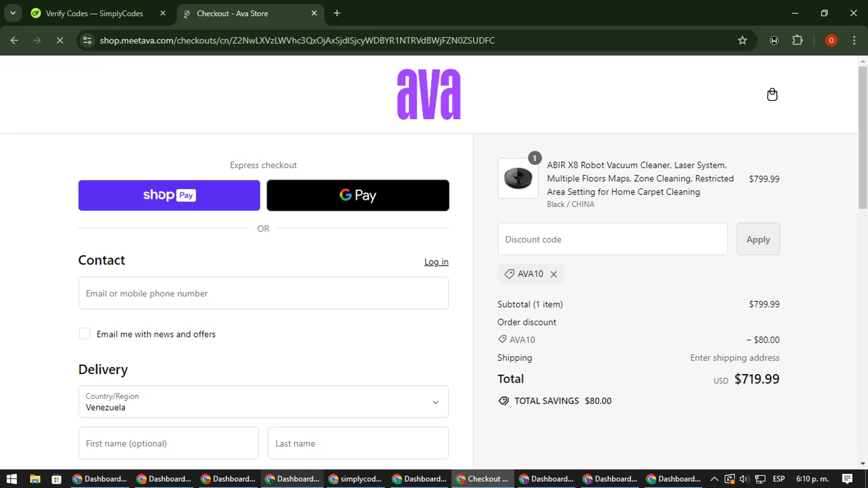Click the robot vacuum product thumbnail
The image size is (868, 488).
coord(518,178)
